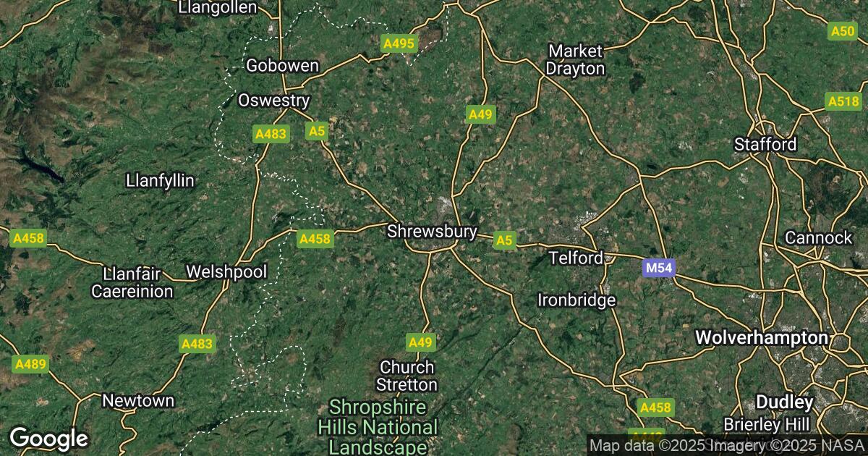Select the Telford town label
This screenshot has height=456, width=868.
click(576, 258)
